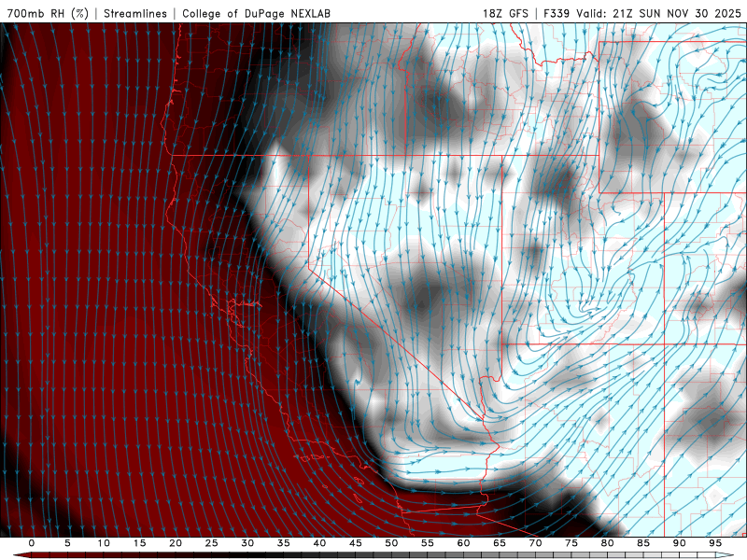The width and height of the screenshot is (747, 560).
Task: Select the "18Z GFS" model run label
Action: 505,13
